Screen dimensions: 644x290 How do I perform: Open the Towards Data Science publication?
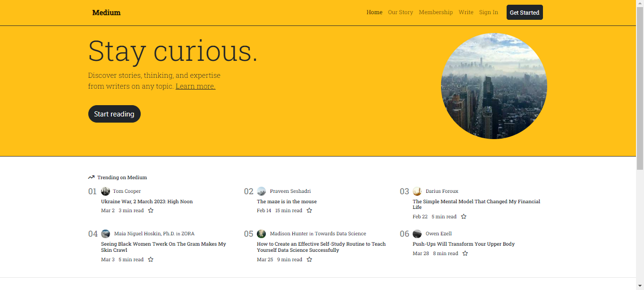pyautogui.click(x=340, y=233)
